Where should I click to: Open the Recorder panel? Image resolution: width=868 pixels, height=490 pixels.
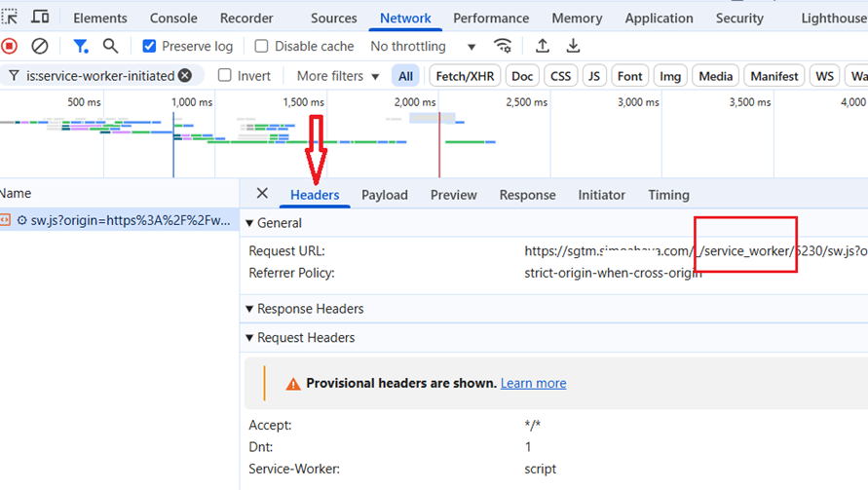[246, 19]
